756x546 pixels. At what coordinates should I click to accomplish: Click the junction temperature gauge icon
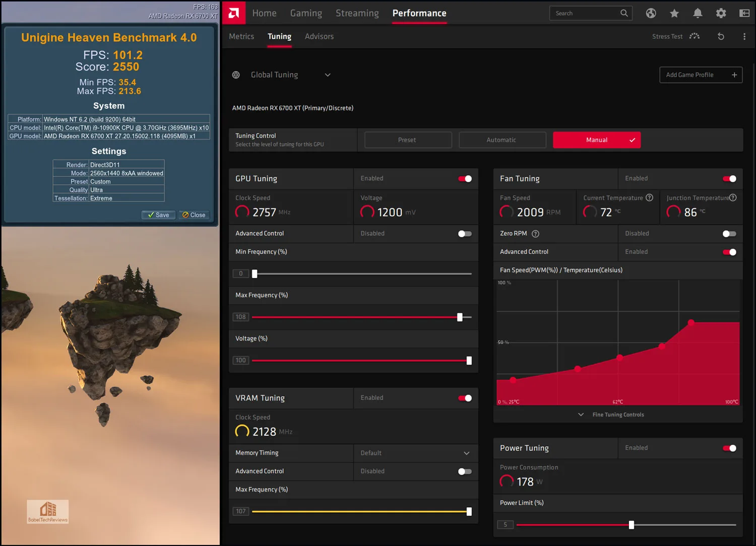[x=674, y=212]
